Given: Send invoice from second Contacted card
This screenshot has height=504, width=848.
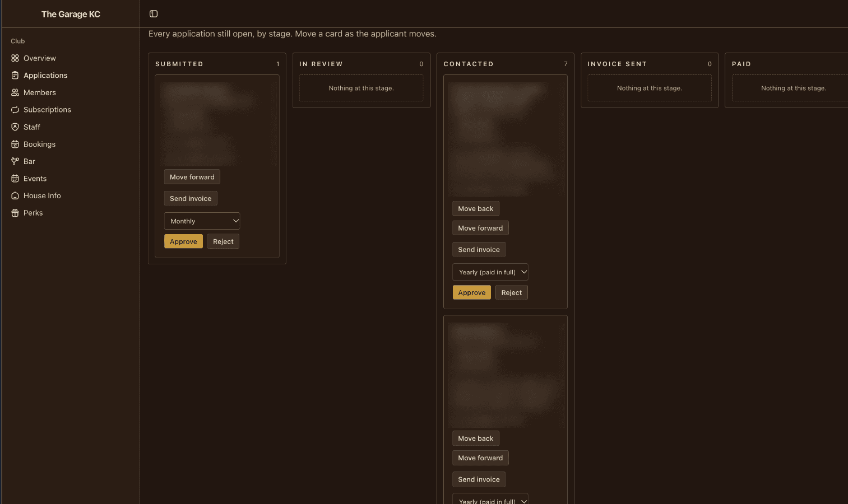Looking at the screenshot, I should [x=479, y=479].
